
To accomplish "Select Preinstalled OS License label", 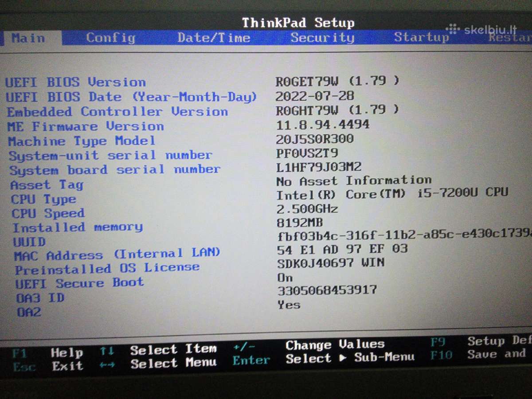I will point(107,269).
